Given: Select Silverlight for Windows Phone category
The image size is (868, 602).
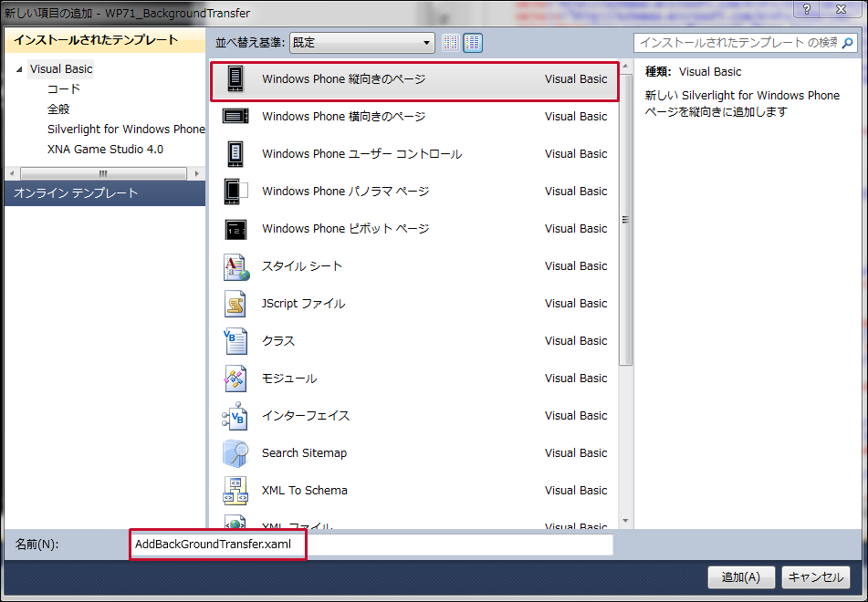Looking at the screenshot, I should pyautogui.click(x=126, y=129).
